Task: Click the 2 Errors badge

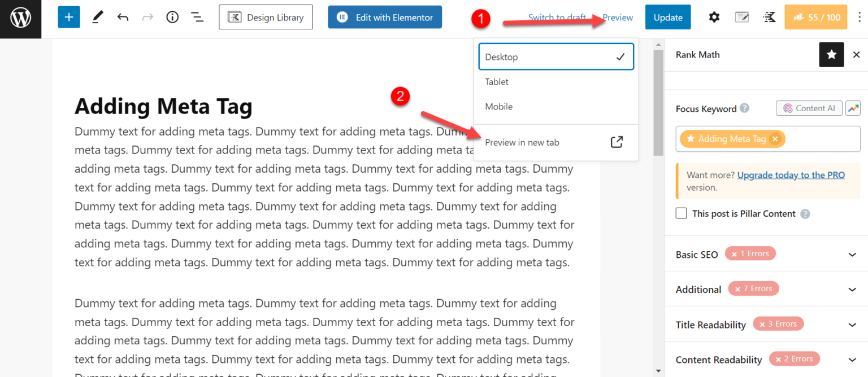Action: (795, 359)
